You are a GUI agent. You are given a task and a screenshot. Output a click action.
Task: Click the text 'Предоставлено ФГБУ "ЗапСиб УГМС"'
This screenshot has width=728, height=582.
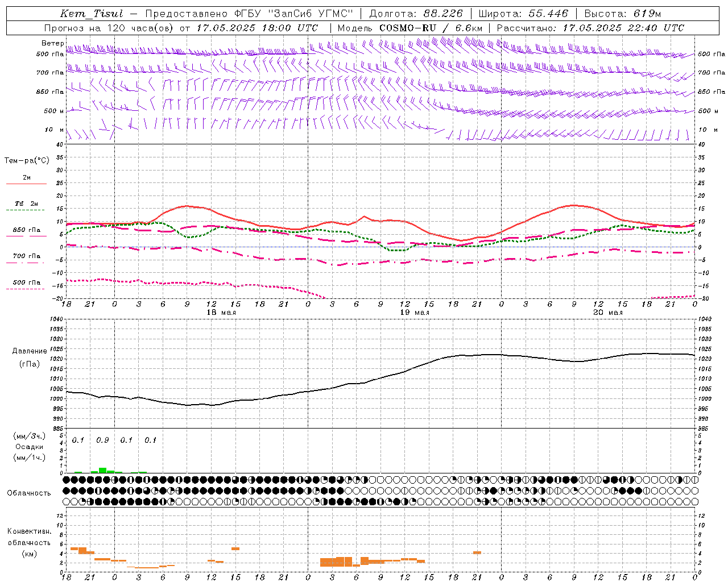point(249,14)
